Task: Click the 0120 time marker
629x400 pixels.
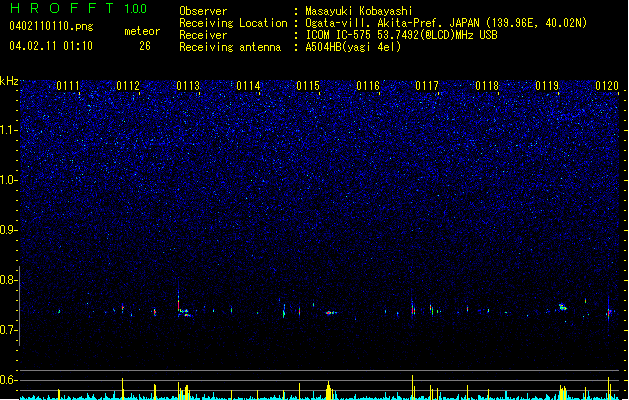Action: (x=607, y=86)
